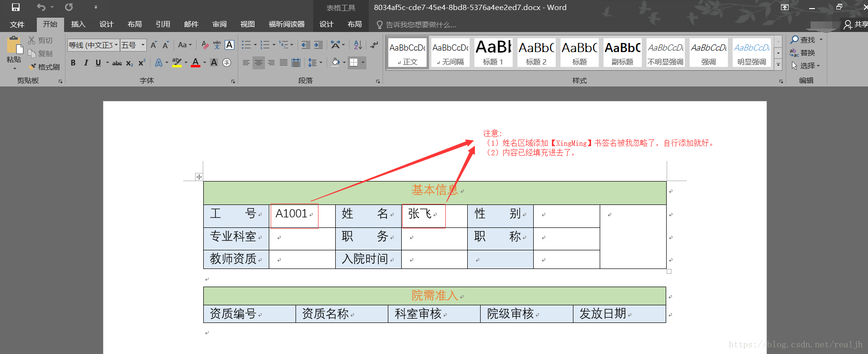
Task: Open line spacing options icon
Action: click(312, 63)
